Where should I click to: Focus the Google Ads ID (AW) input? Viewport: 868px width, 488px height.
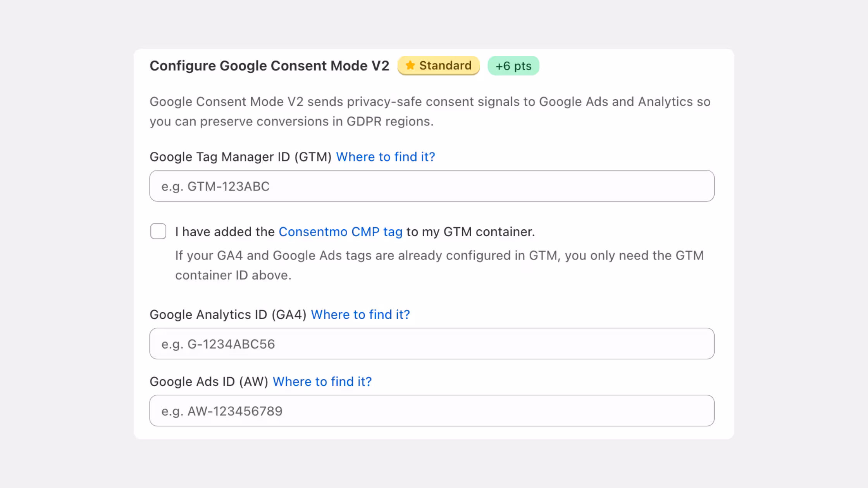[432, 411]
